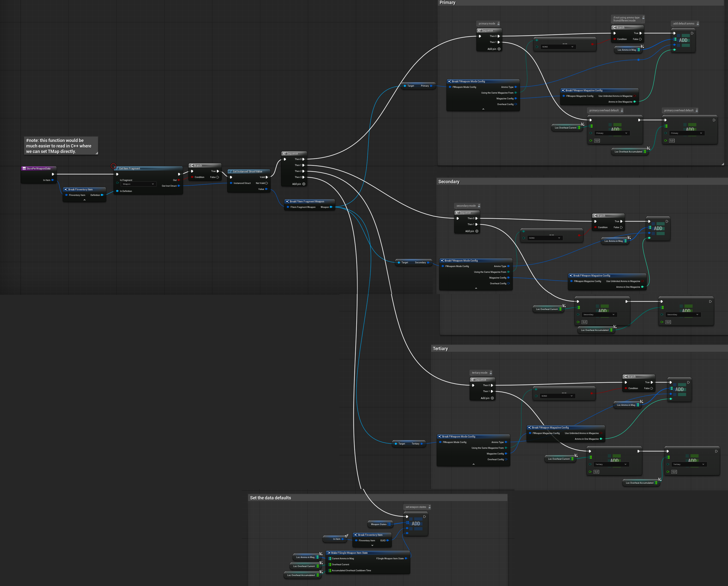Viewport: 728px width, 586px height.
Task: Click the StorePerWeaponData function entry node icon
Action: click(x=24, y=168)
